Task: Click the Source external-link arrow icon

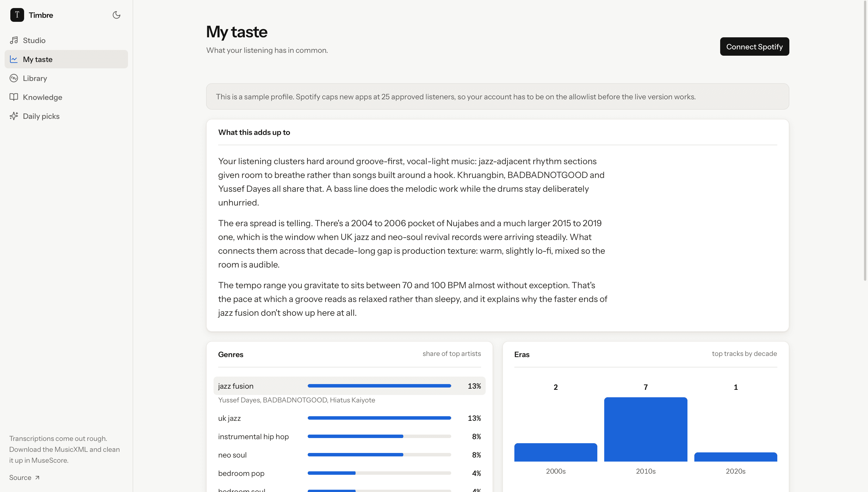Action: (x=37, y=477)
